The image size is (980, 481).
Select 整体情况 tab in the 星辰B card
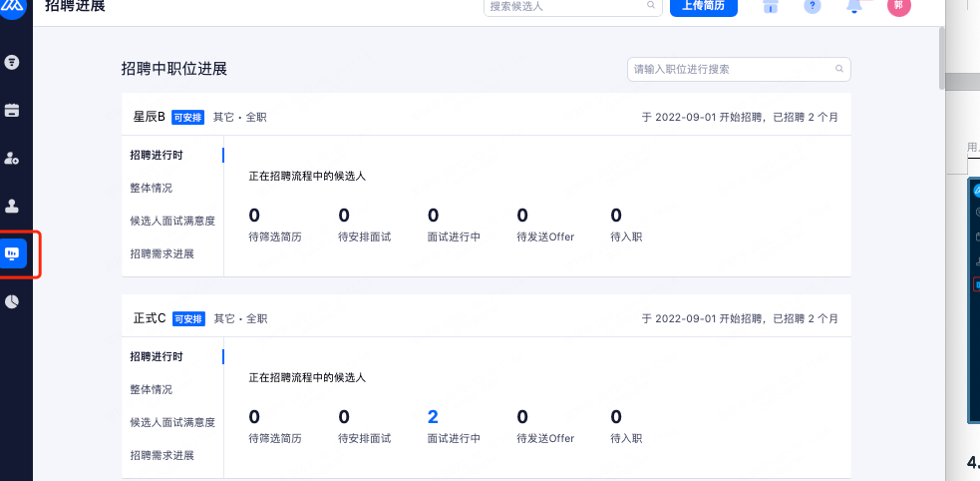click(151, 188)
